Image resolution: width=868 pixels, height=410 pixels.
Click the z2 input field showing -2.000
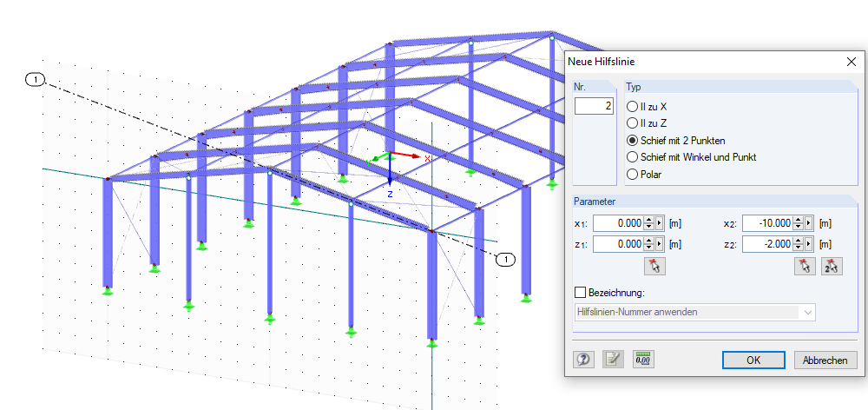click(x=768, y=244)
